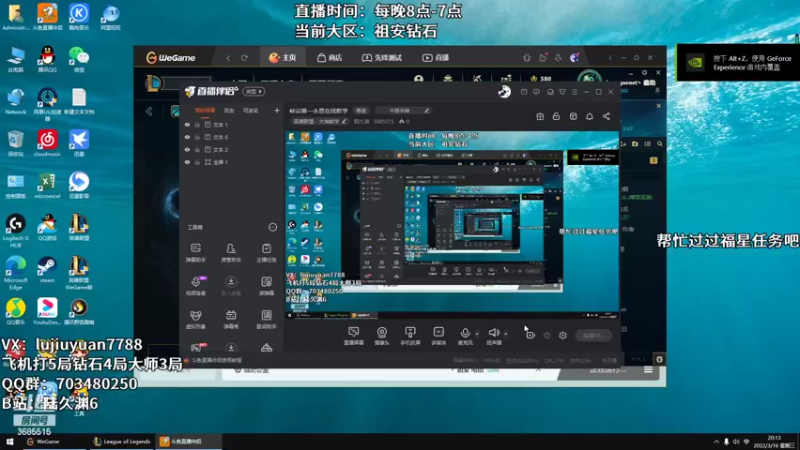Edit the 英雄联盟 category tag
800x450 pixels.
point(319,121)
